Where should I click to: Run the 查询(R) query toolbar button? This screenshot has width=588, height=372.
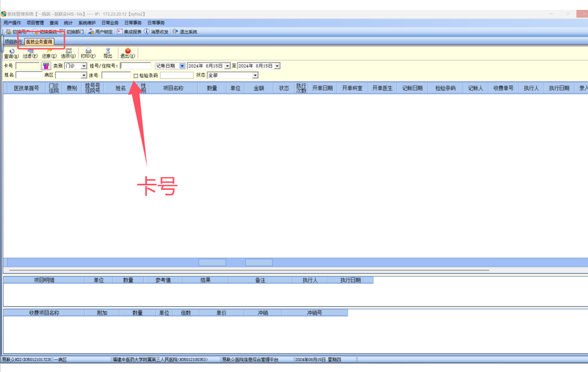click(x=12, y=54)
